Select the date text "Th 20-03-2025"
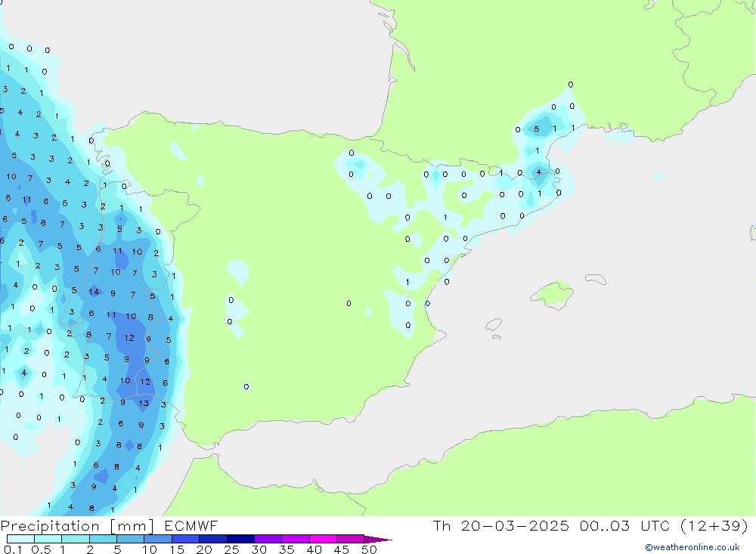This screenshot has height=554, width=756. [x=501, y=525]
